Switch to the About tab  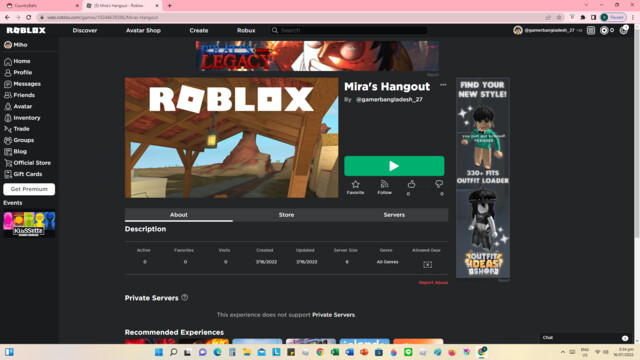point(179,215)
